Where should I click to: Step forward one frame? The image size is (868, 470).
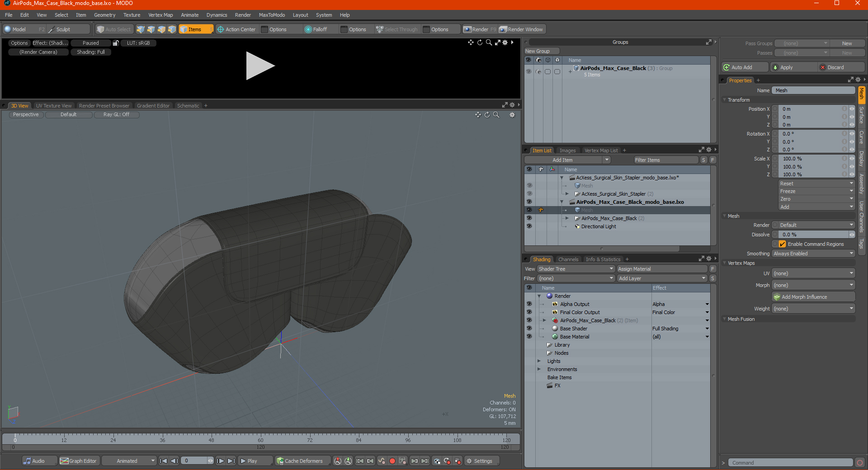220,461
